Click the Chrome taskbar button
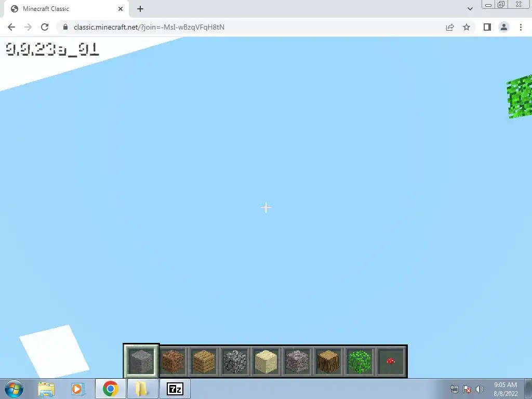This screenshot has width=532, height=399. [x=110, y=389]
